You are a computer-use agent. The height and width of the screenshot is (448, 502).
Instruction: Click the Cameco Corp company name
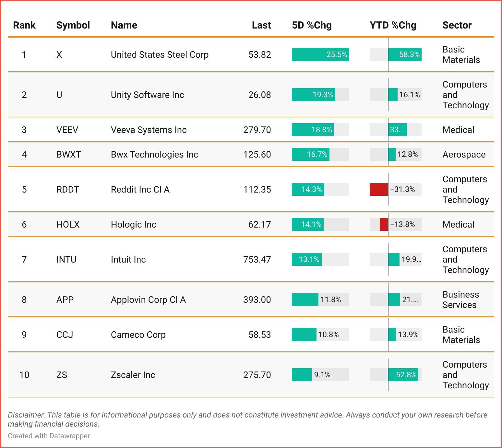click(138, 335)
